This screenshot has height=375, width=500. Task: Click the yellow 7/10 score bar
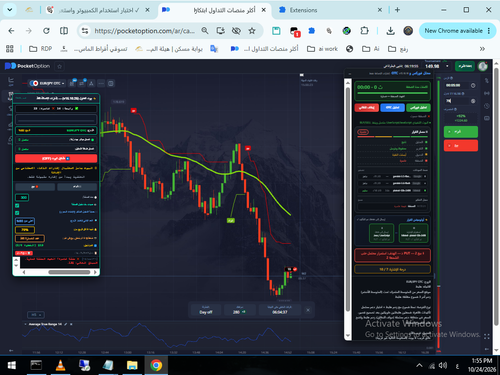point(392,269)
